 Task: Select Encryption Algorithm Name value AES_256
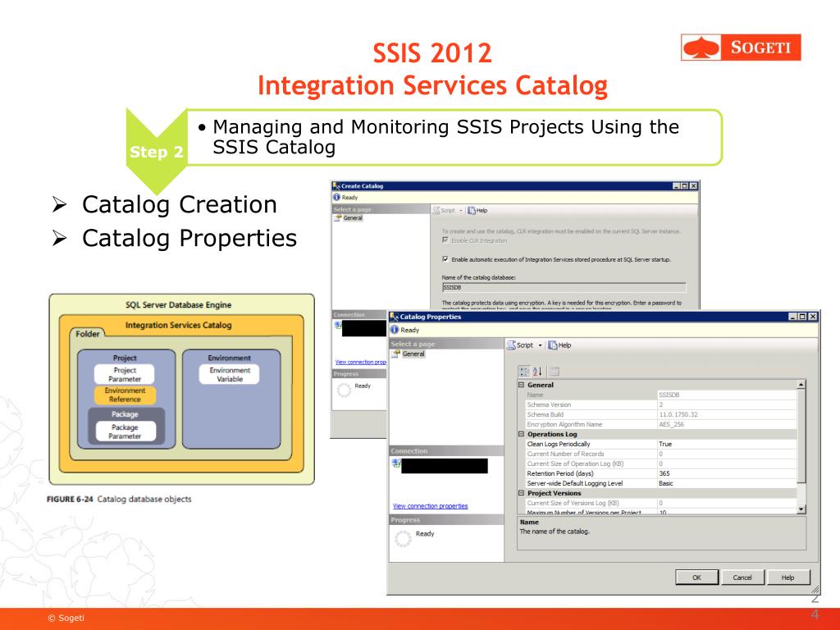point(727,424)
